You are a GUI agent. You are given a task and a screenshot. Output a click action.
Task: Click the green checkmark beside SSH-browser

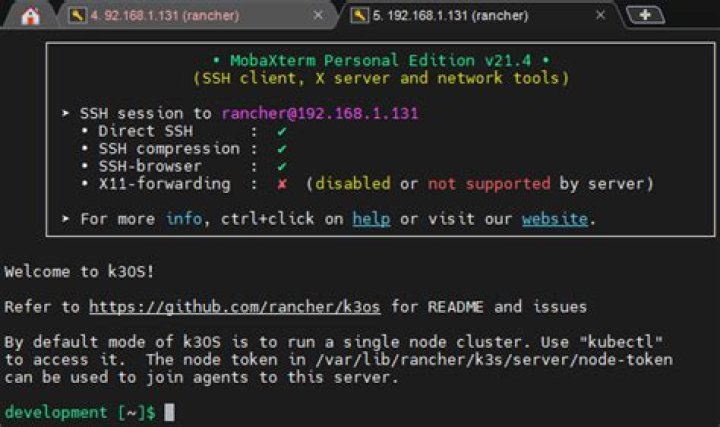282,166
